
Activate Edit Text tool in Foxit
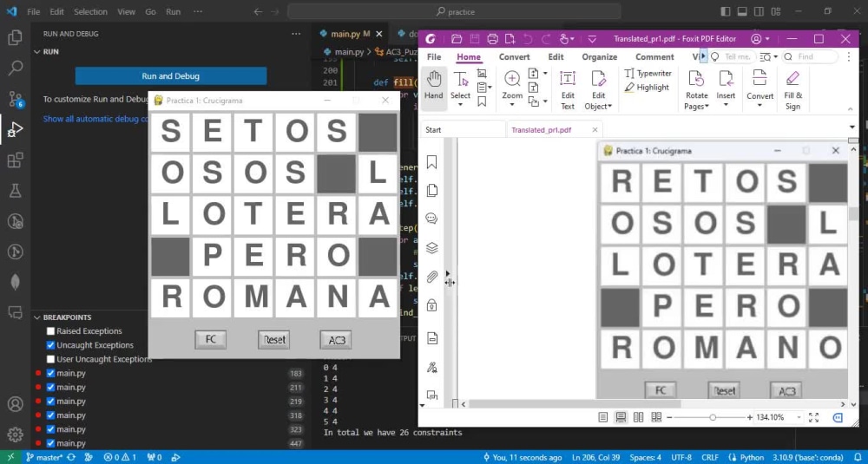568,89
